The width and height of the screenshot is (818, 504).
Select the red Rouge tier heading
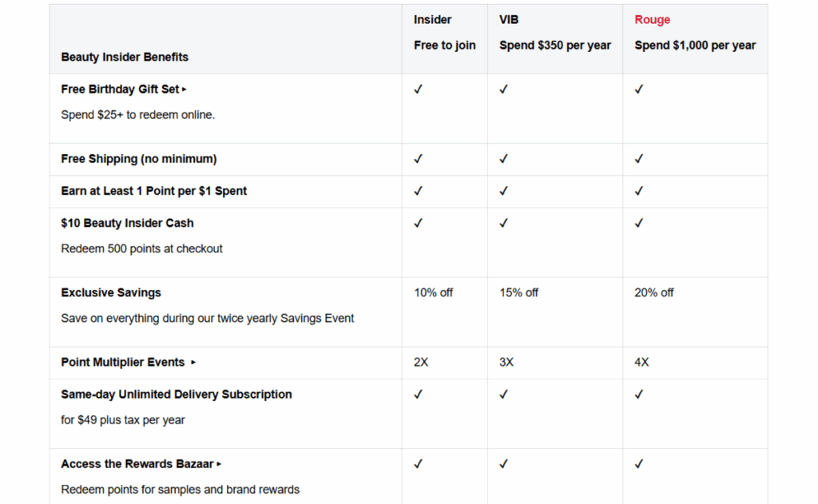[652, 20]
